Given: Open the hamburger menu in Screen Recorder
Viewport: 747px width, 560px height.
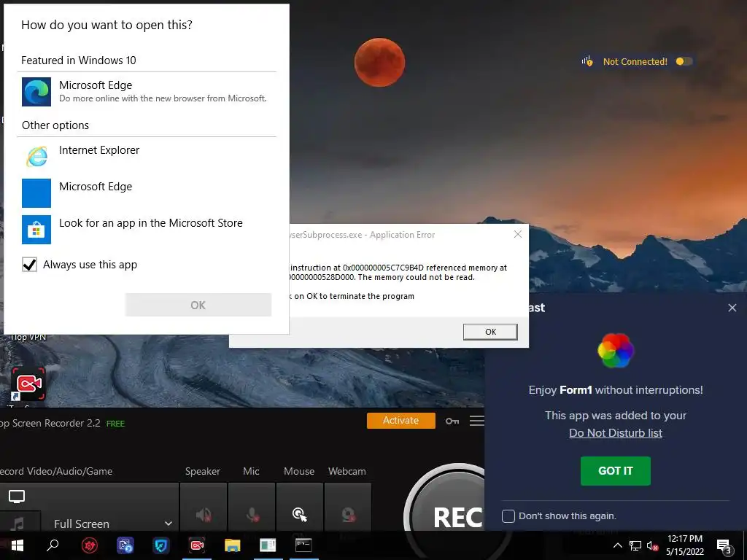Looking at the screenshot, I should click(x=477, y=421).
